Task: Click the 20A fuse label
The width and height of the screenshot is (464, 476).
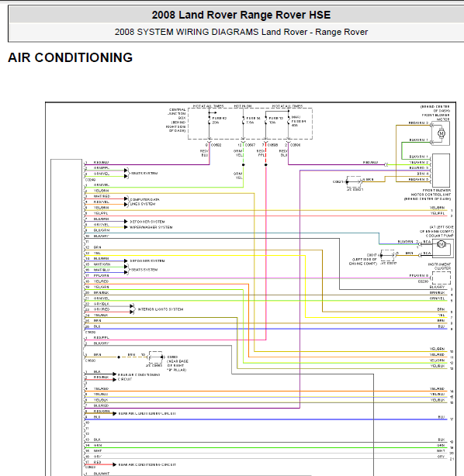Action: pyautogui.click(x=215, y=122)
